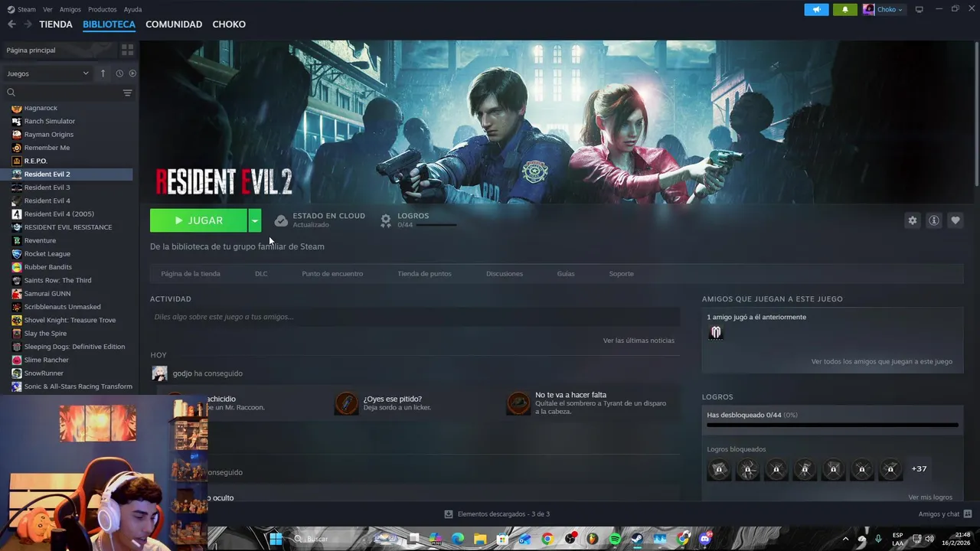The image size is (980, 551).
Task: Open Ver mis logros link
Action: click(x=930, y=497)
